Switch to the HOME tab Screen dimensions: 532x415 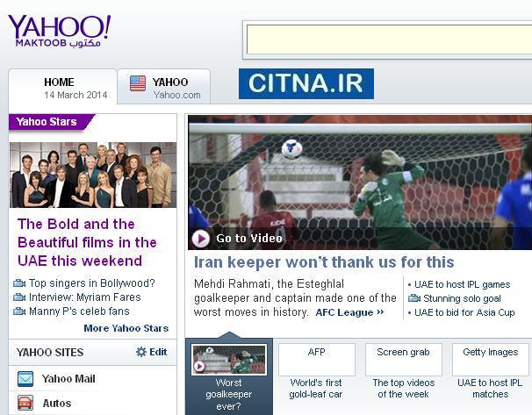click(62, 87)
